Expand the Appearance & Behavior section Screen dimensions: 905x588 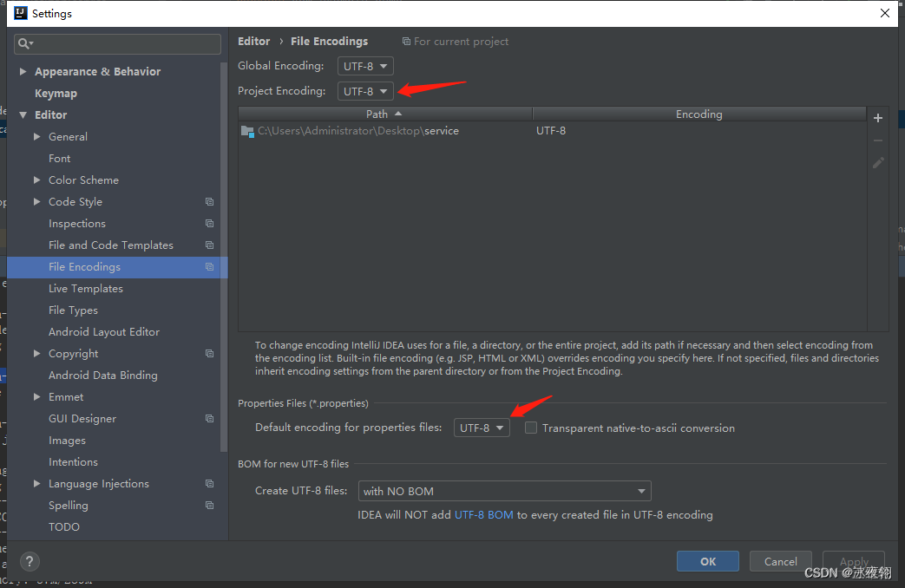pos(22,71)
